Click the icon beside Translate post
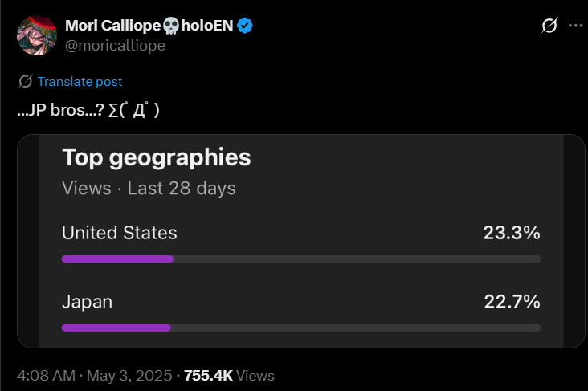Screen dimensions: 588x391 tap(25, 81)
